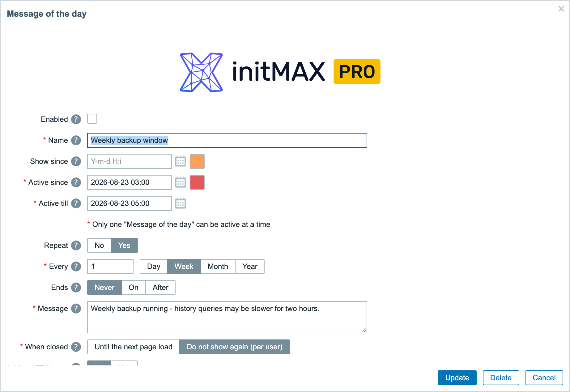
Task: Open help for When closed
Action: (x=76, y=347)
